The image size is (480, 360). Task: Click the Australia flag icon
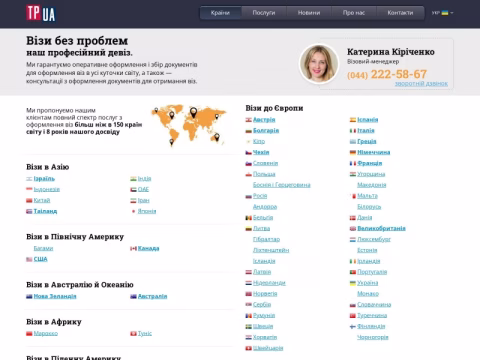[x=133, y=296]
